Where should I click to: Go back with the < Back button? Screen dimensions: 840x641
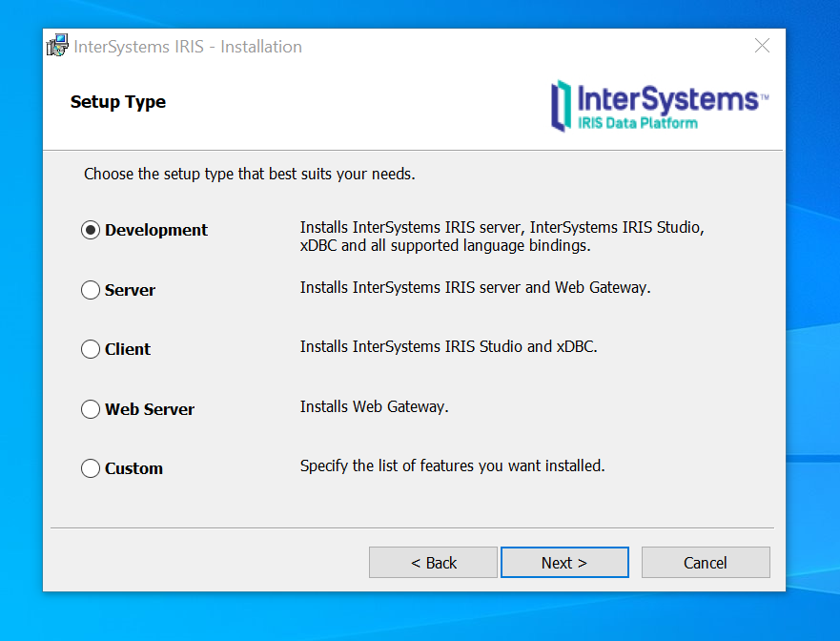pos(433,562)
